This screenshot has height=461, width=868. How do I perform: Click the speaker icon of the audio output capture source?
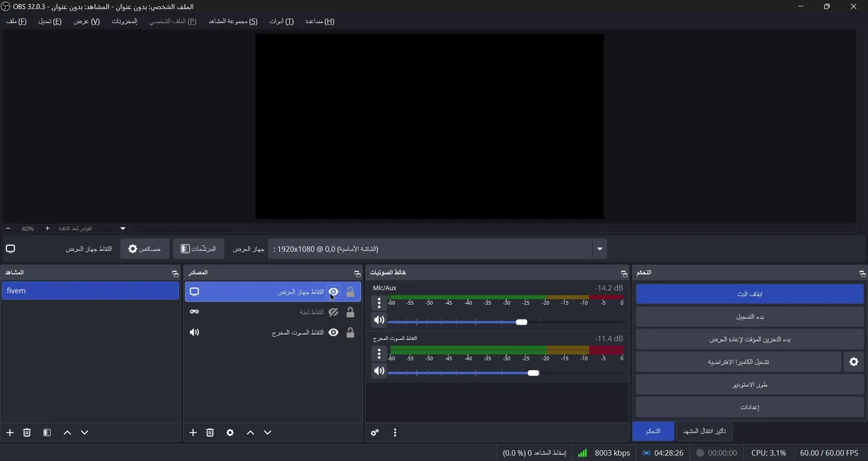pyautogui.click(x=195, y=332)
